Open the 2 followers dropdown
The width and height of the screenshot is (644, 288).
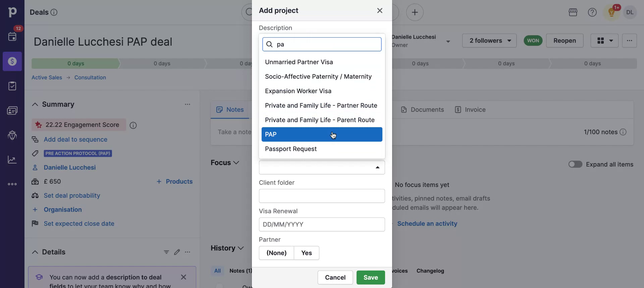489,41
